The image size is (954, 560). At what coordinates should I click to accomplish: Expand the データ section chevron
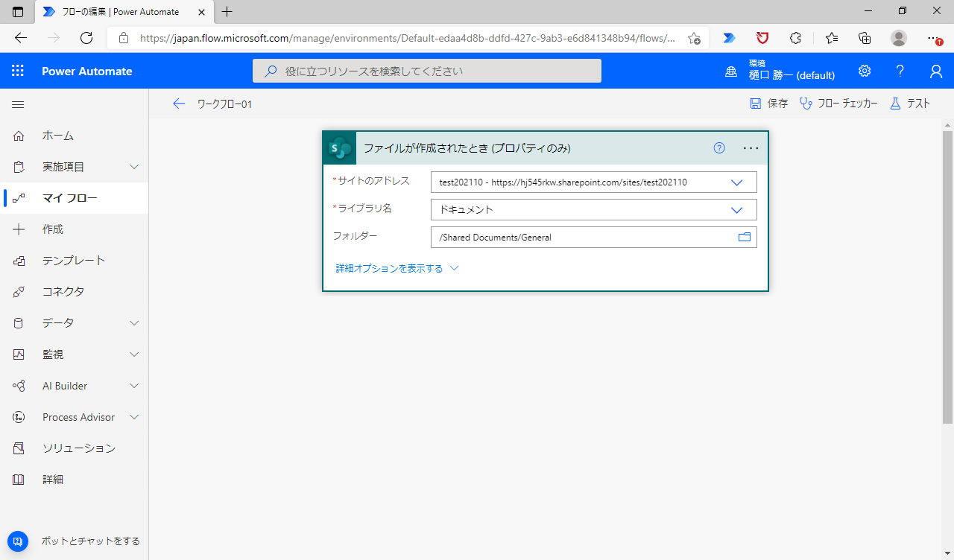134,323
